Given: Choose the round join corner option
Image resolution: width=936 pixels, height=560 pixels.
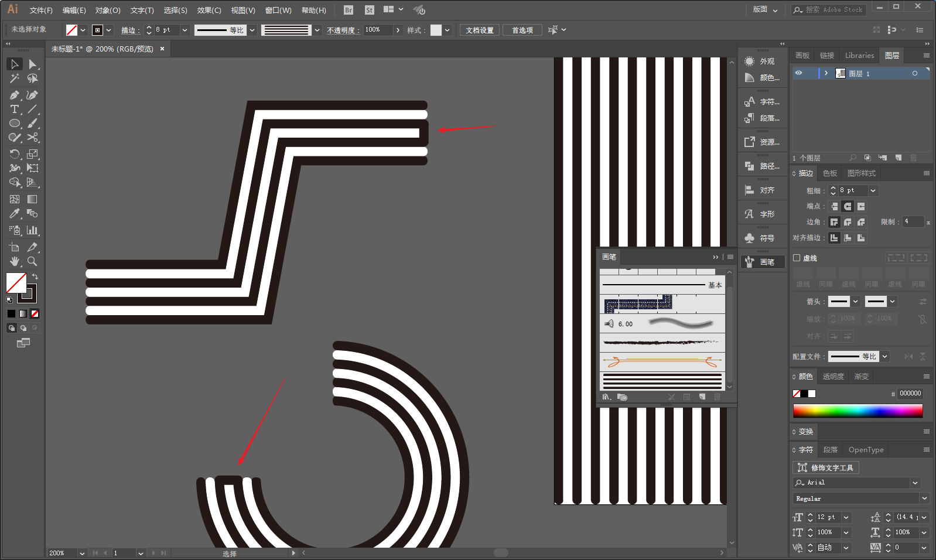Looking at the screenshot, I should pos(848,222).
